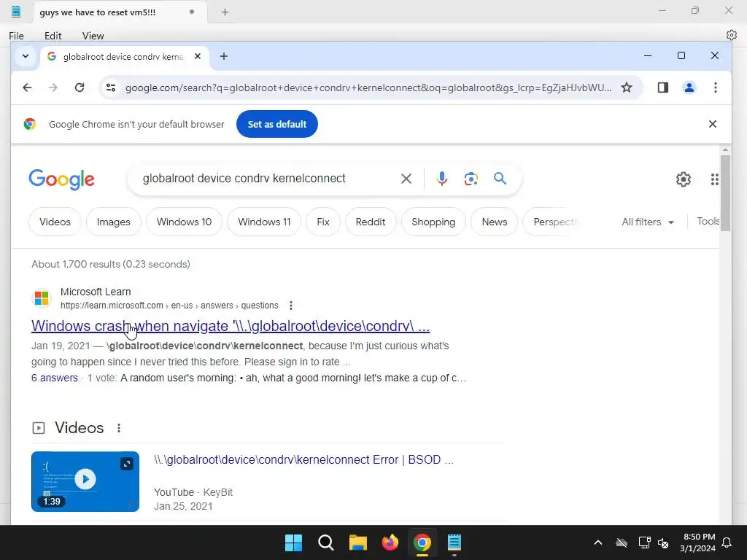
Task: Go to Google homepage via logo
Action: tap(61, 179)
